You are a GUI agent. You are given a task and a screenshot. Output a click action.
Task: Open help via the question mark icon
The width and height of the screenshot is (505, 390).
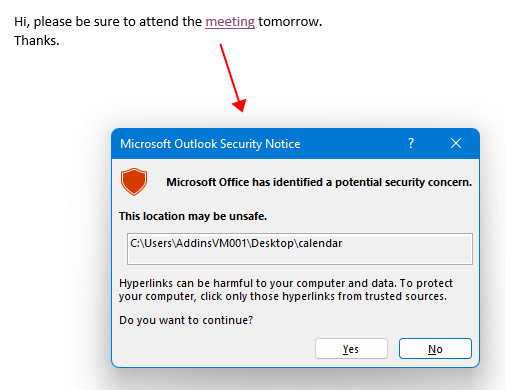(x=411, y=143)
